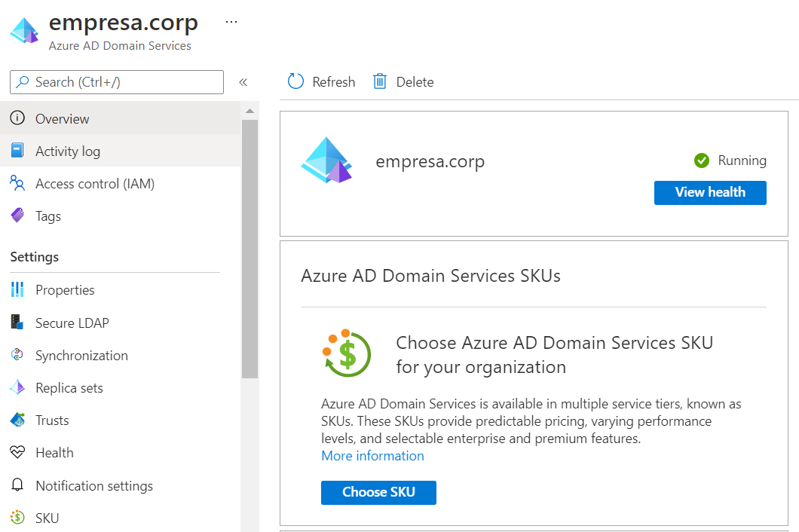Open the Synchronization settings item
Screen dimensions: 799x532
(x=121, y=355)
